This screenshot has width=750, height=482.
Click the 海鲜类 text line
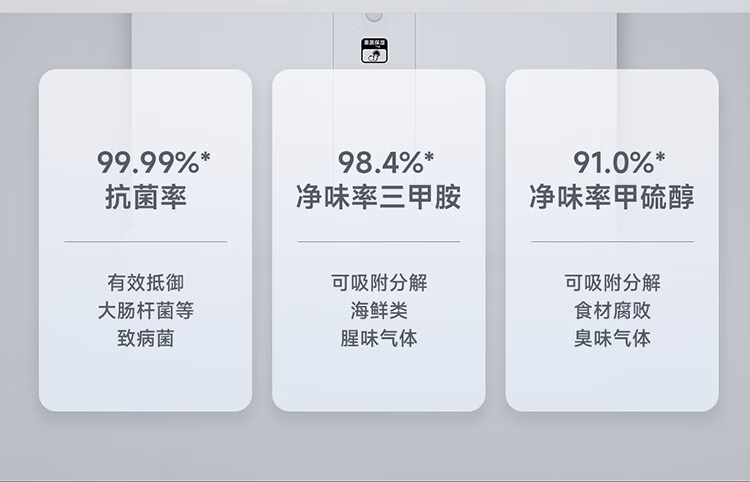(379, 311)
